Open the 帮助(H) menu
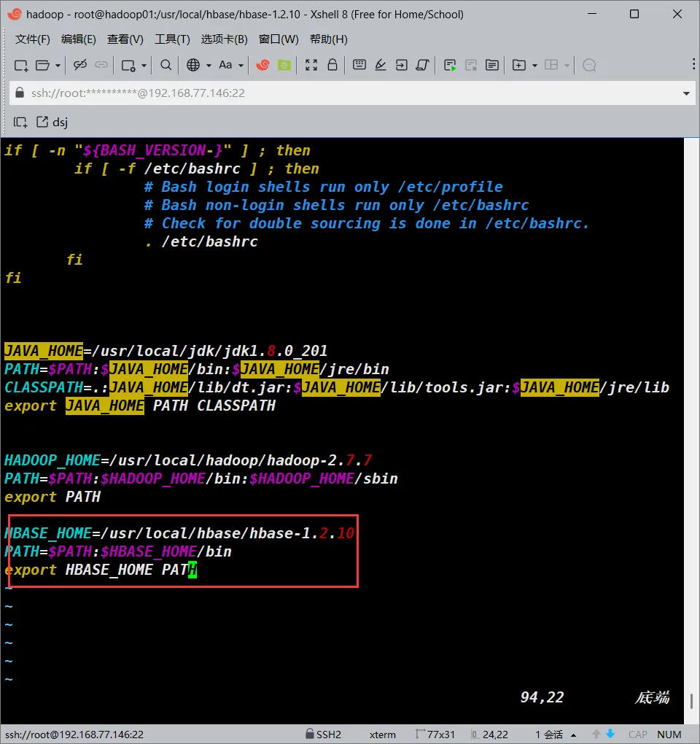The width and height of the screenshot is (700, 744). click(329, 39)
